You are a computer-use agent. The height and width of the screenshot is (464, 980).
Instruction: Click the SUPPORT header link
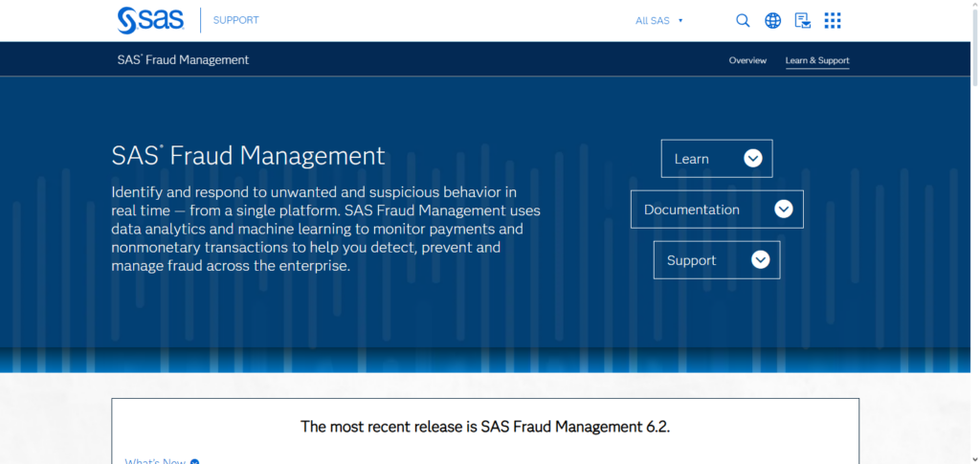coord(235,20)
